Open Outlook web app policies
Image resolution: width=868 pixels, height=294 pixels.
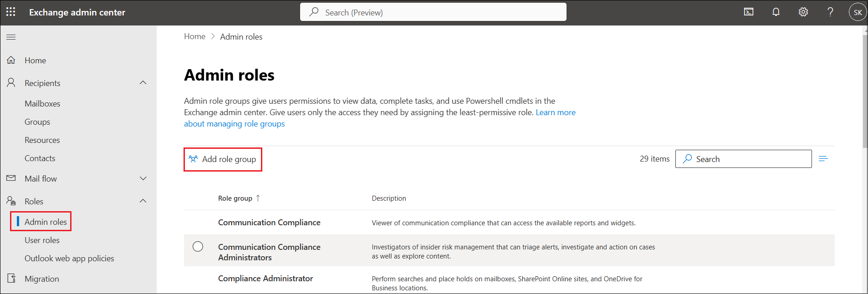(x=69, y=259)
